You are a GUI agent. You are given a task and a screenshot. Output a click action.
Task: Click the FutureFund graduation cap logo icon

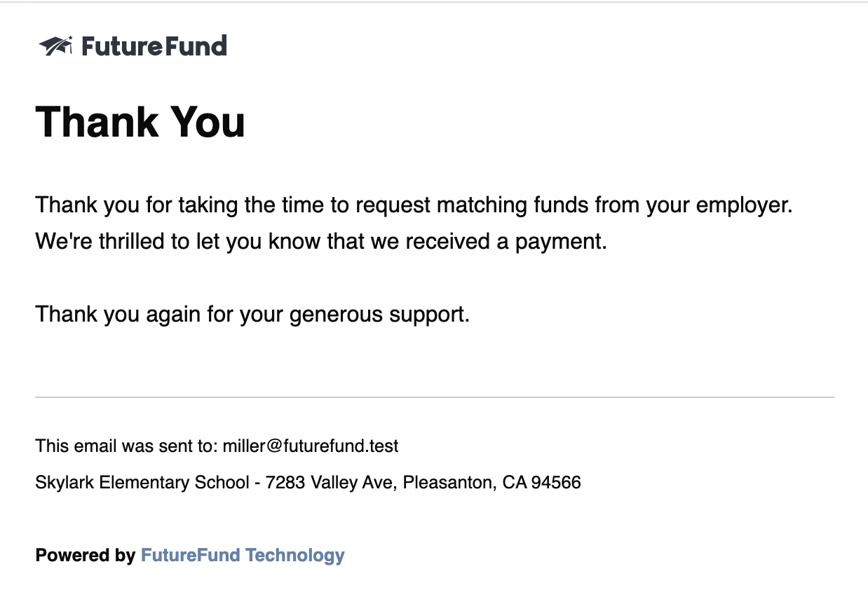56,46
